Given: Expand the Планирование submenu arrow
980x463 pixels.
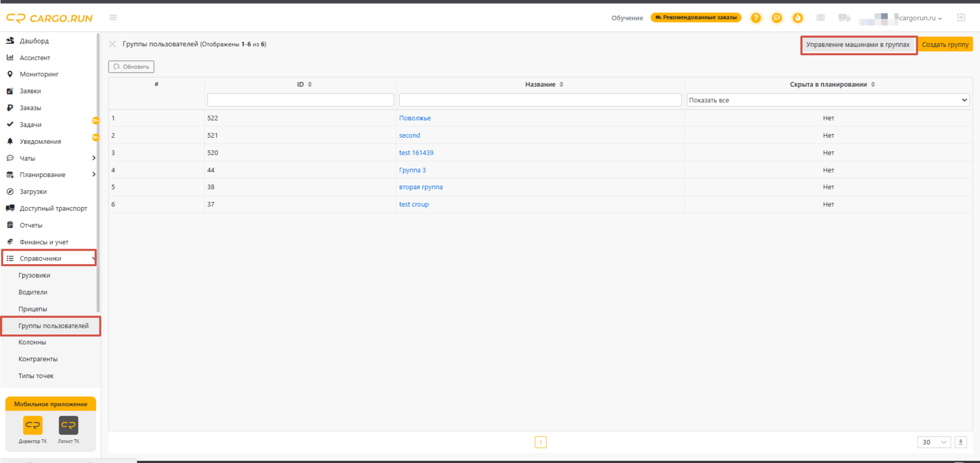Looking at the screenshot, I should tap(93, 175).
